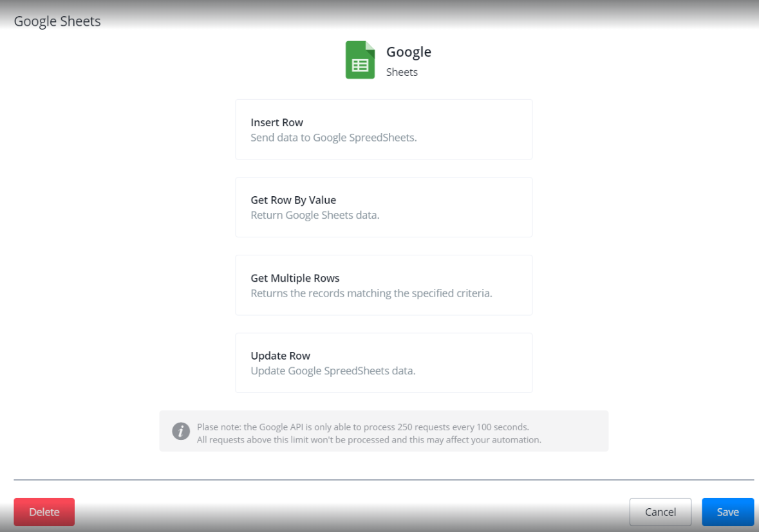The height and width of the screenshot is (532, 759).
Task: Save the Google Sheets configuration
Action: pos(727,512)
